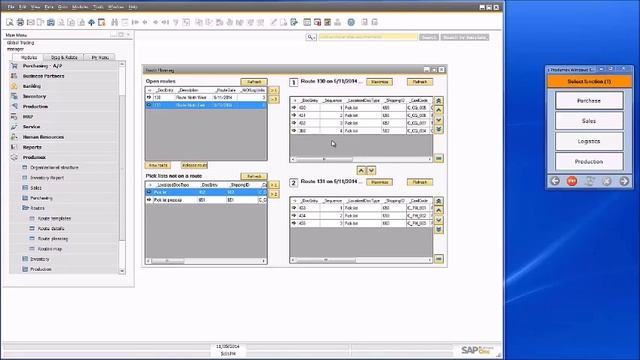This screenshot has width=640, height=360.
Task: Click Refresh button for Route 131
Action: pyautogui.click(x=420, y=182)
